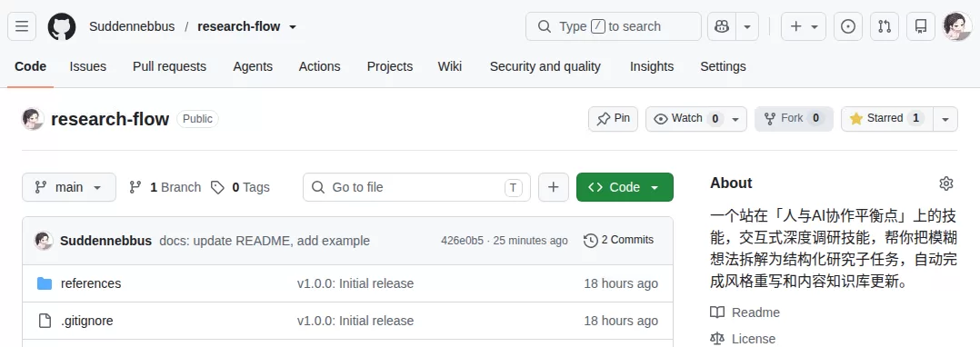Open the add file plus button
Screen dimensions: 980x347
click(x=553, y=187)
